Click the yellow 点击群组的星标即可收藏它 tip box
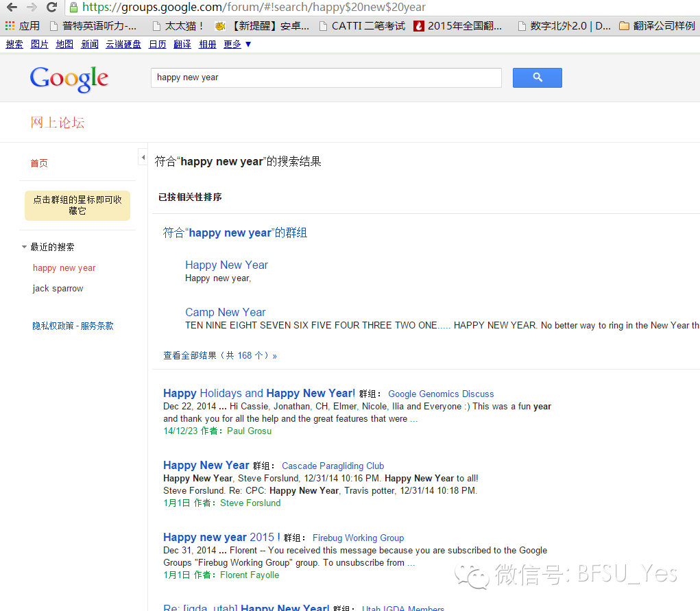This screenshot has width=700, height=611. click(x=77, y=206)
